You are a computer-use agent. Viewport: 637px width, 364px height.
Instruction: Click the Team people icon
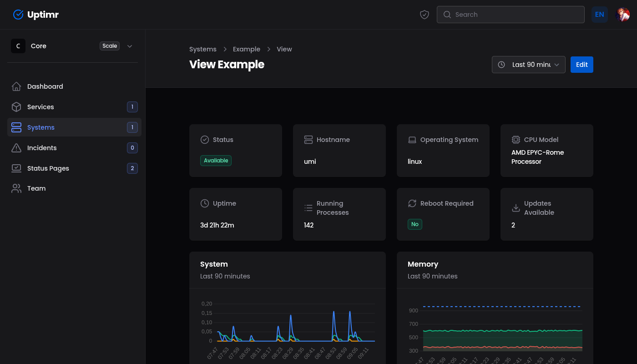(x=16, y=188)
